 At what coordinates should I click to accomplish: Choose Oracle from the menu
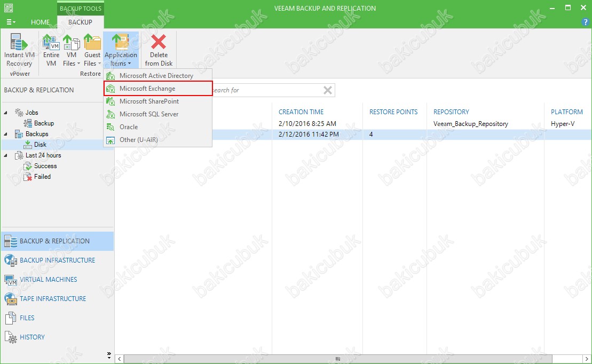pos(158,127)
